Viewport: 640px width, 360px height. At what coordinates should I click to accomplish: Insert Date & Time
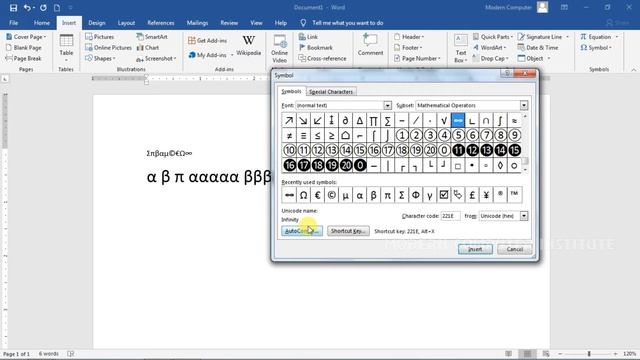(538, 48)
